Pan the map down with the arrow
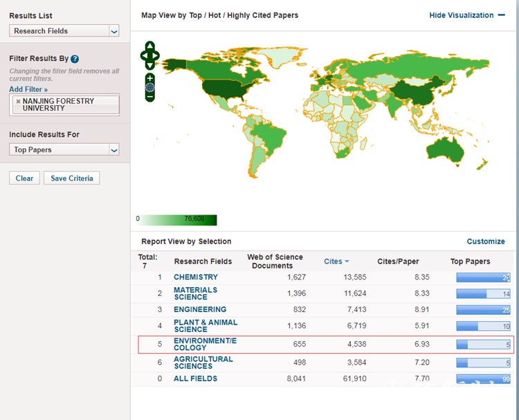Image resolution: width=519 pixels, height=420 pixels. coord(150,64)
